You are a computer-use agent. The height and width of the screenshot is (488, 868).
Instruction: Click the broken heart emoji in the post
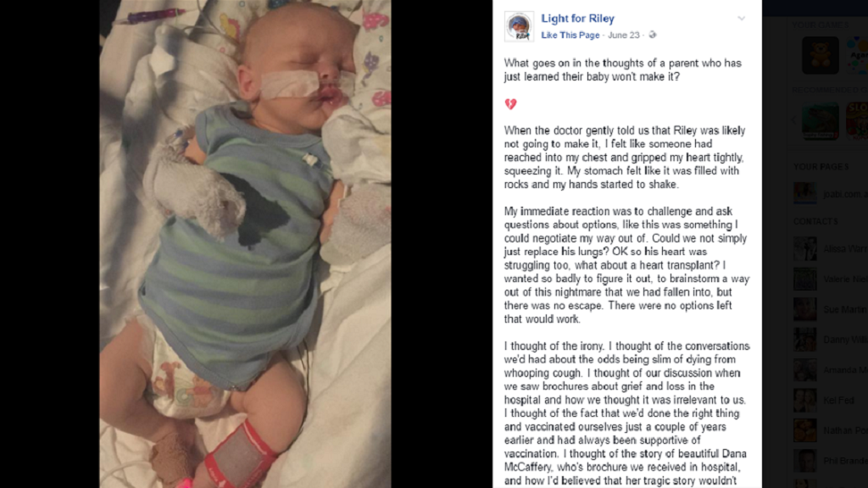(510, 103)
